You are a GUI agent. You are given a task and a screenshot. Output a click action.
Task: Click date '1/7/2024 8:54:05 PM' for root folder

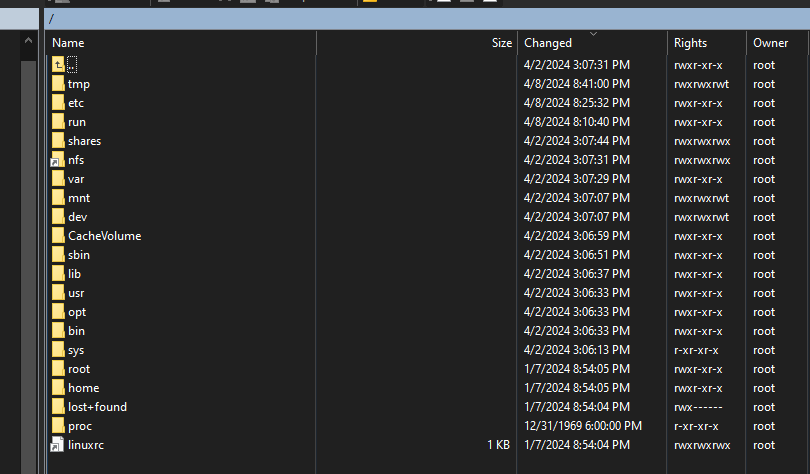pos(577,369)
